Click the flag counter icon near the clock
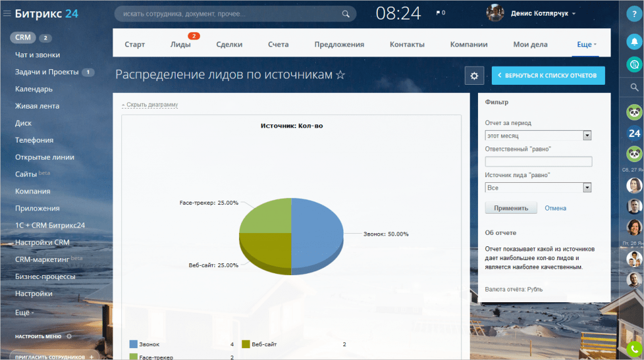The width and height of the screenshot is (644, 360). point(441,13)
